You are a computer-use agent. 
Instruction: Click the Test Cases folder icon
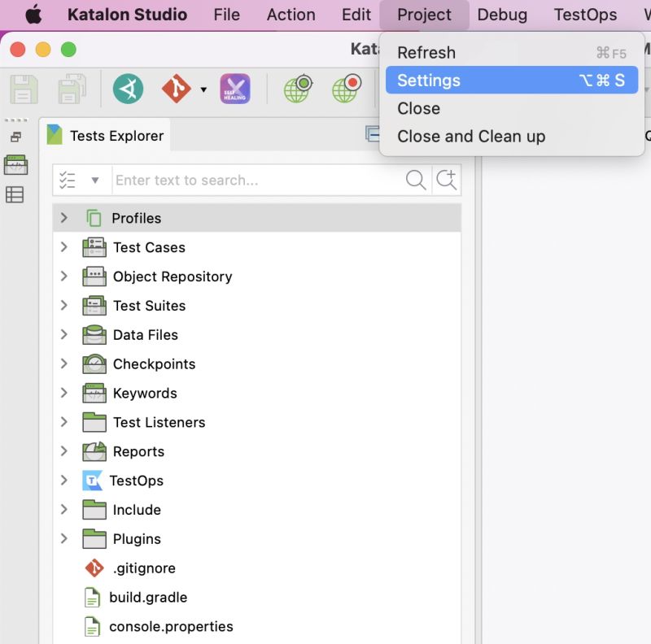[94, 247]
